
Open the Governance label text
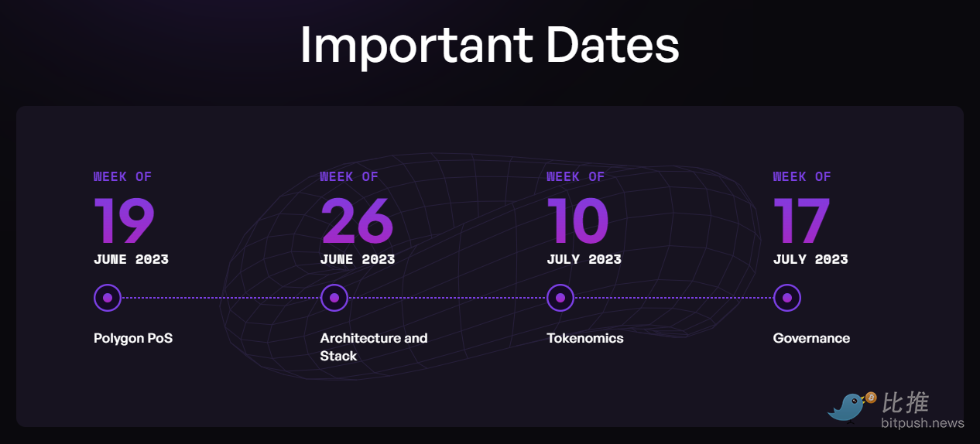click(x=811, y=338)
